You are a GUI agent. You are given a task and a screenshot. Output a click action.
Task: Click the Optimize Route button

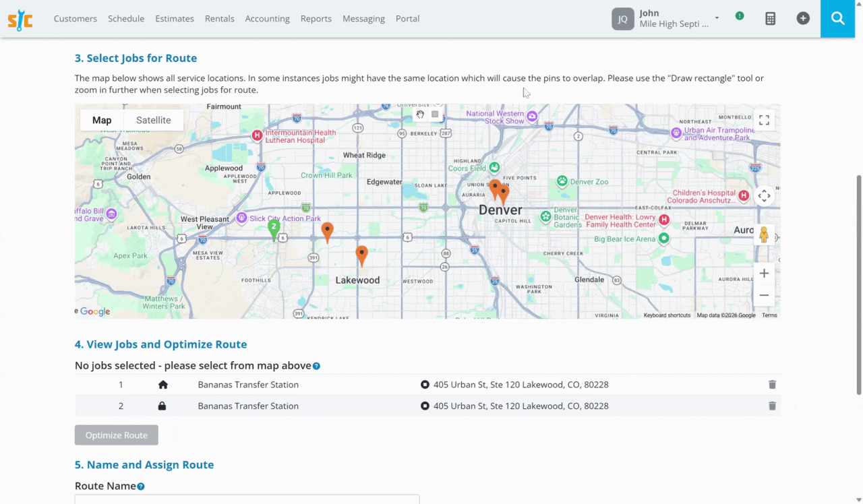point(117,435)
